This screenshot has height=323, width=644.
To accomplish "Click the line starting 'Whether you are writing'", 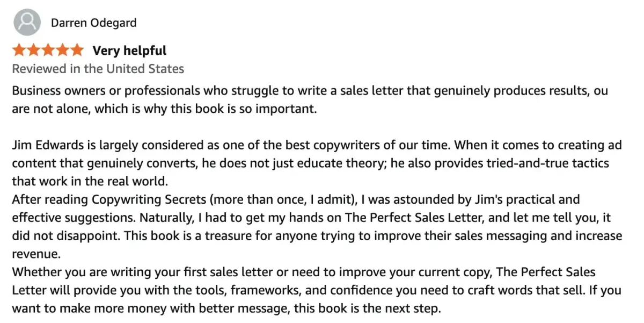I will 304,272.
